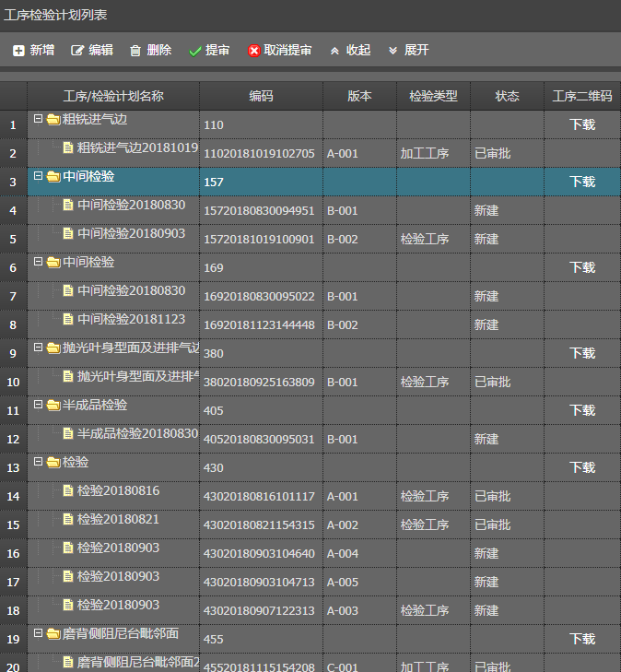The image size is (621, 672).
Task: Collapse the 检验 folder node with code 430
Action: [x=38, y=463]
